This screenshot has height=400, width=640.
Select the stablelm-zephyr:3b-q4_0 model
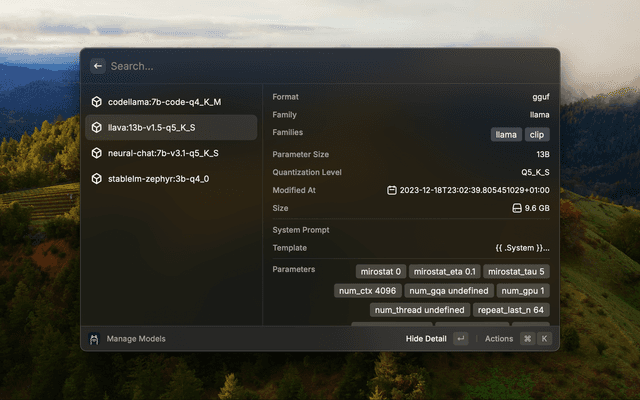158,179
